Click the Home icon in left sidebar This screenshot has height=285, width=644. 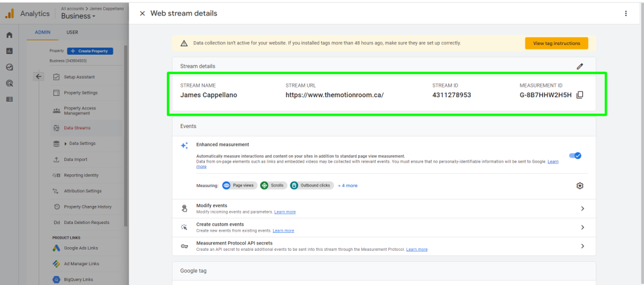(x=9, y=35)
